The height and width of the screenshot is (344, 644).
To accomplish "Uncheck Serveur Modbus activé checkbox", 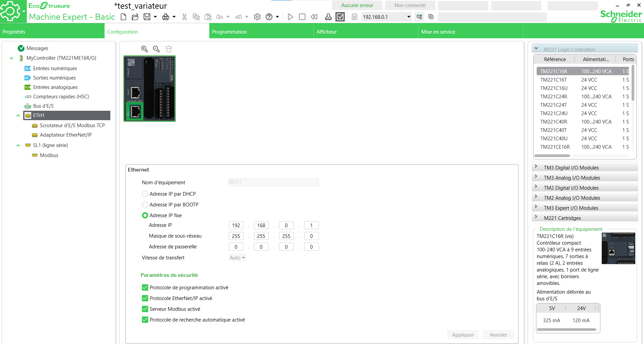I will [x=145, y=309].
